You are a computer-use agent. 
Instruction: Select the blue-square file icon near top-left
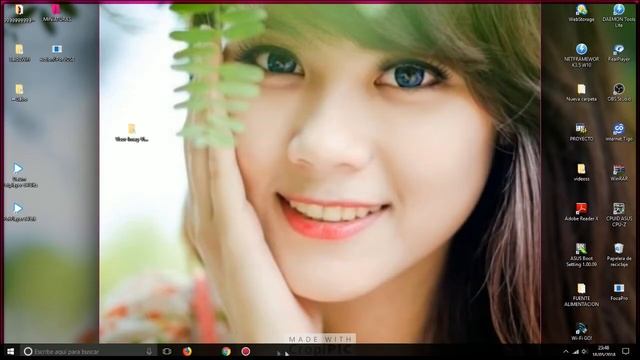pos(57,53)
